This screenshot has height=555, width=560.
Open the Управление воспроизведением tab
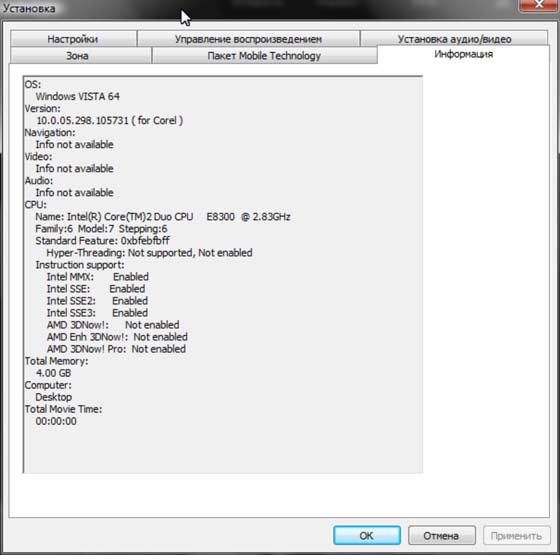tap(248, 39)
